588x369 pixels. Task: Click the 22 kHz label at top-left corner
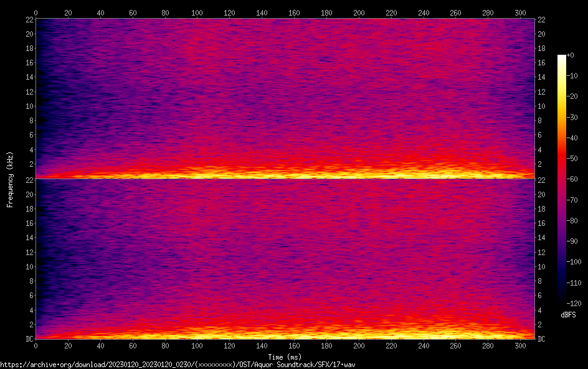tap(29, 20)
